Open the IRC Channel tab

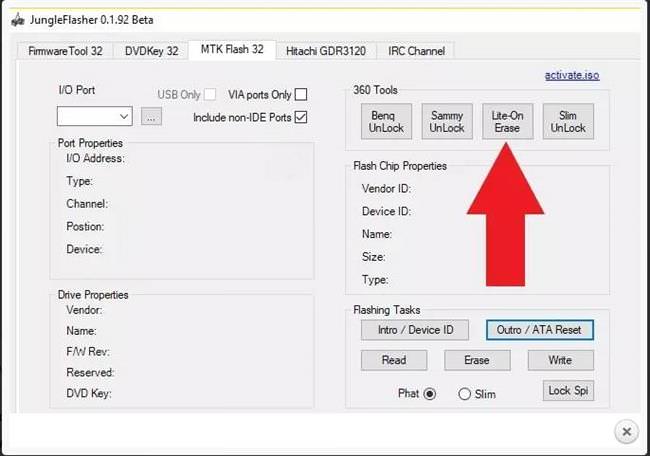pyautogui.click(x=416, y=51)
